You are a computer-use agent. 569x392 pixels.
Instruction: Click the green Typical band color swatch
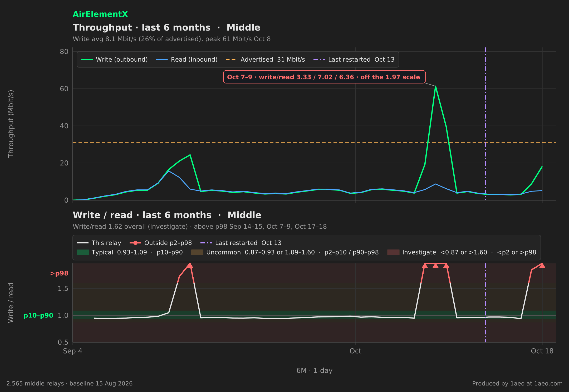click(83, 252)
